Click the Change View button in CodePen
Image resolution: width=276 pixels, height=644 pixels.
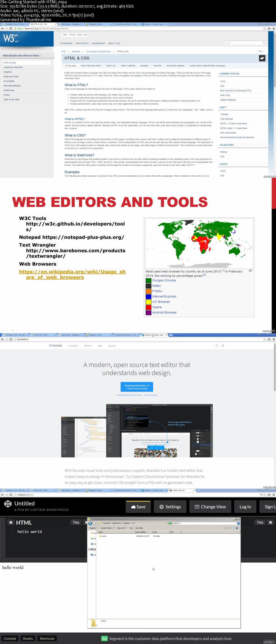(x=210, y=507)
